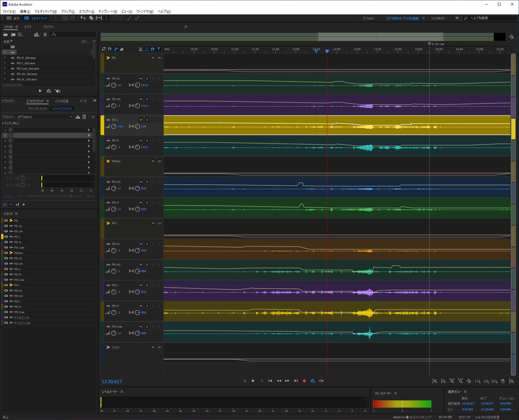Image resolution: width=519 pixels, height=420 pixels.
Task: Click the Pf1 L volume knob
Action: [114, 127]
